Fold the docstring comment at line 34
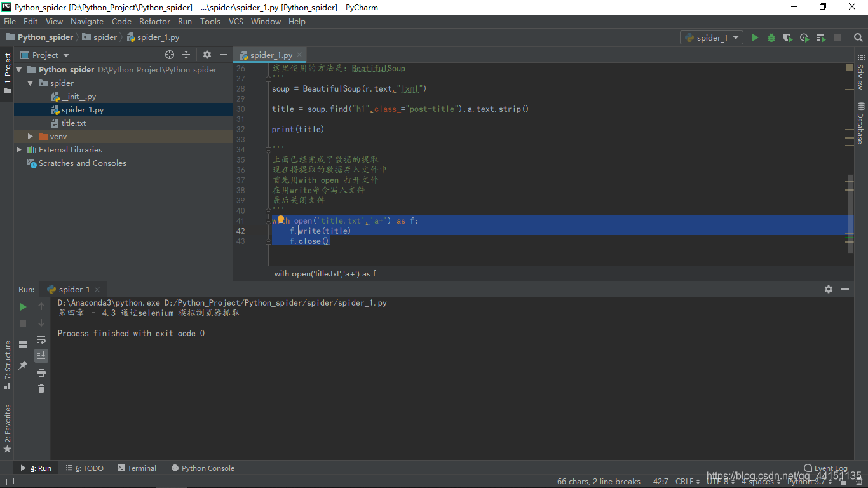Screen dimensions: 868x488 tap(269, 149)
